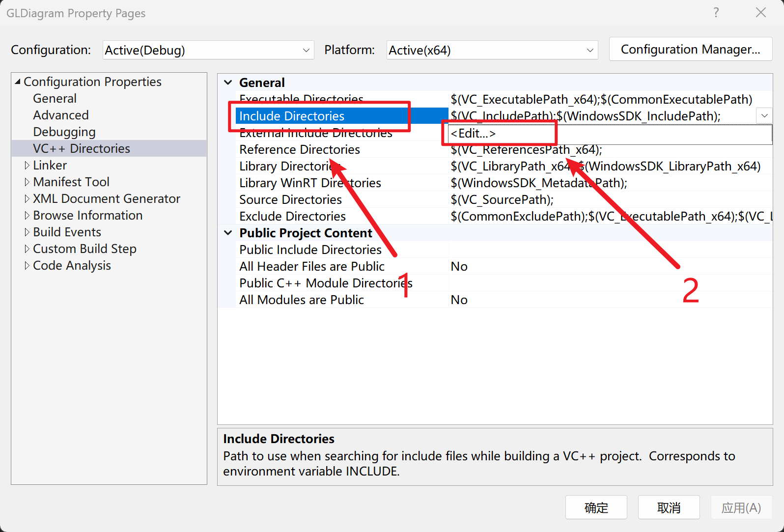Expand the Linker tree node
784x532 pixels.
27,165
